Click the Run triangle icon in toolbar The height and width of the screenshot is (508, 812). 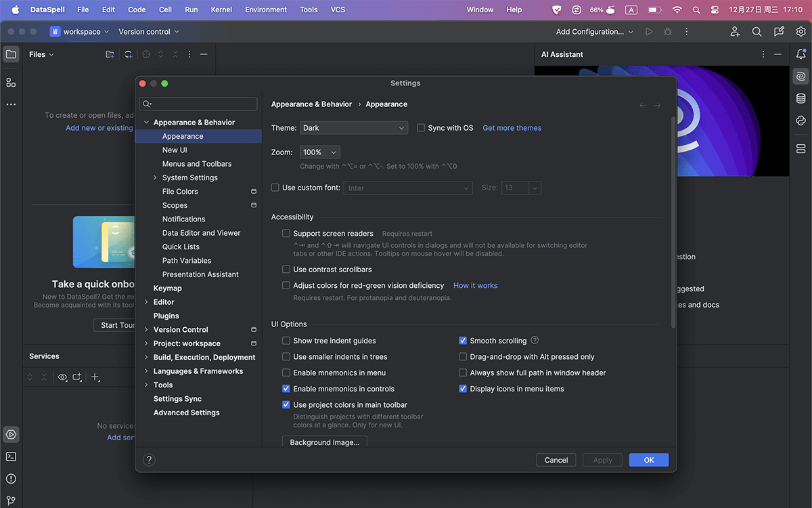coord(650,32)
